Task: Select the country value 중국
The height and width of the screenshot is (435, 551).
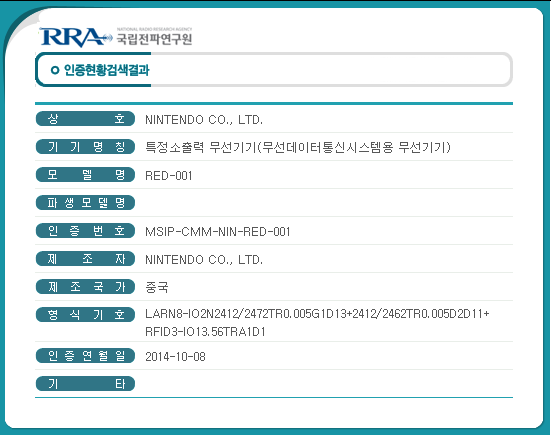Action: (157, 287)
